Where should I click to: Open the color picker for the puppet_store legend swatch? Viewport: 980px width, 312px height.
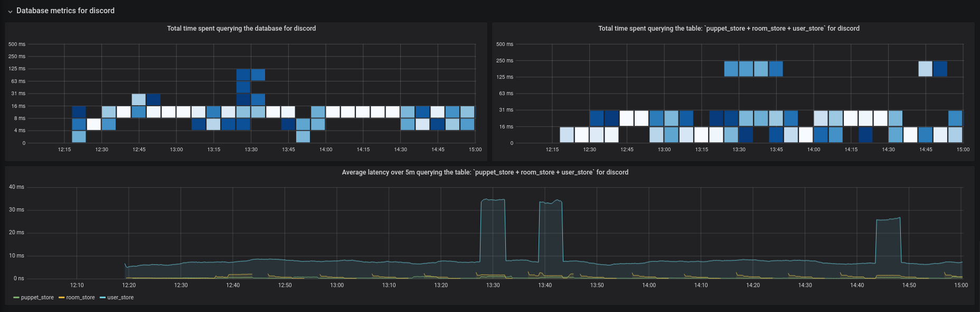[x=16, y=298]
